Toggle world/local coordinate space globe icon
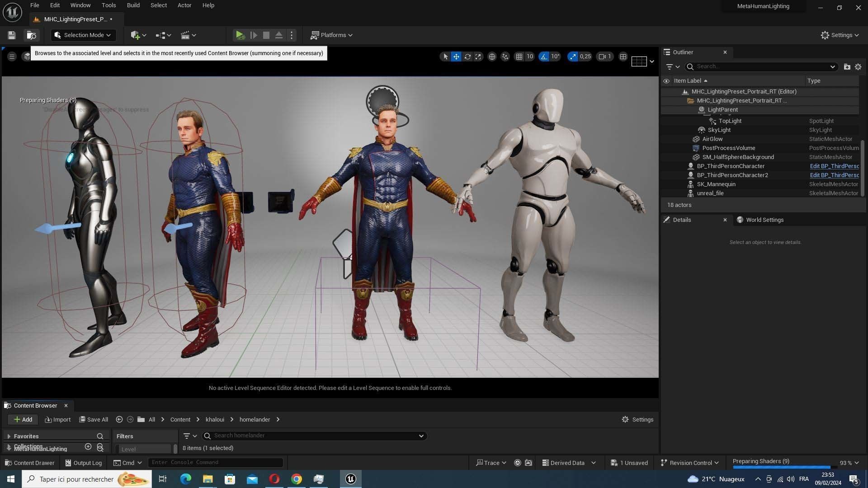868x488 pixels. 492,56
